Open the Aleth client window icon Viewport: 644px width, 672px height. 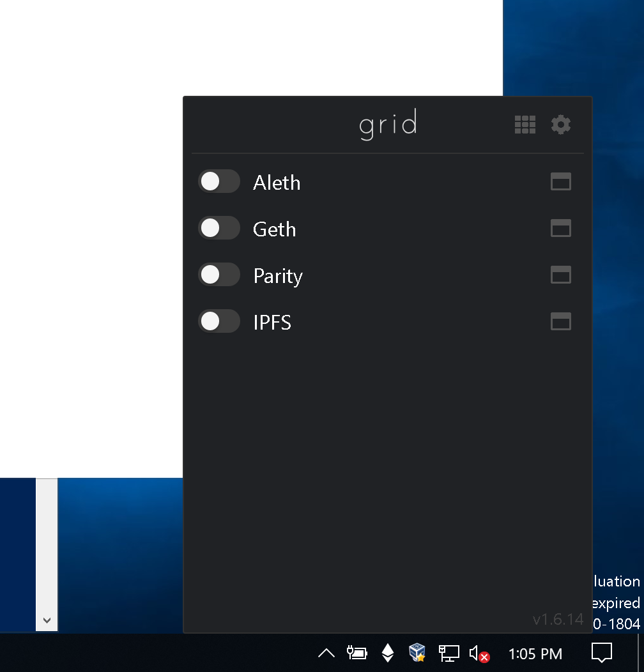coord(560,182)
